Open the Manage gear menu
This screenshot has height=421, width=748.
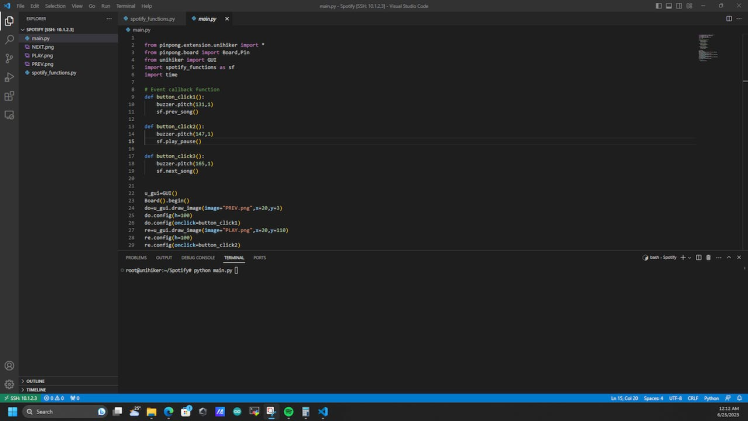9,384
